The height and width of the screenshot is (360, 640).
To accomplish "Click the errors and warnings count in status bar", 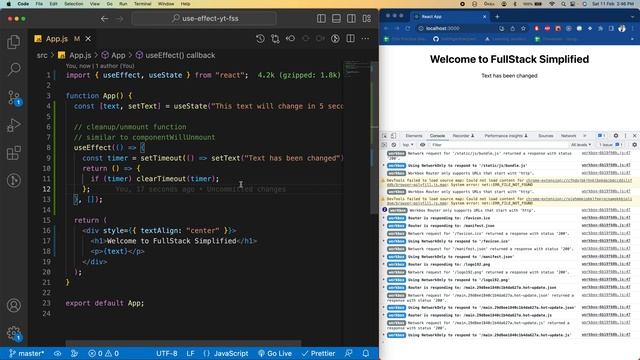I will (104, 353).
